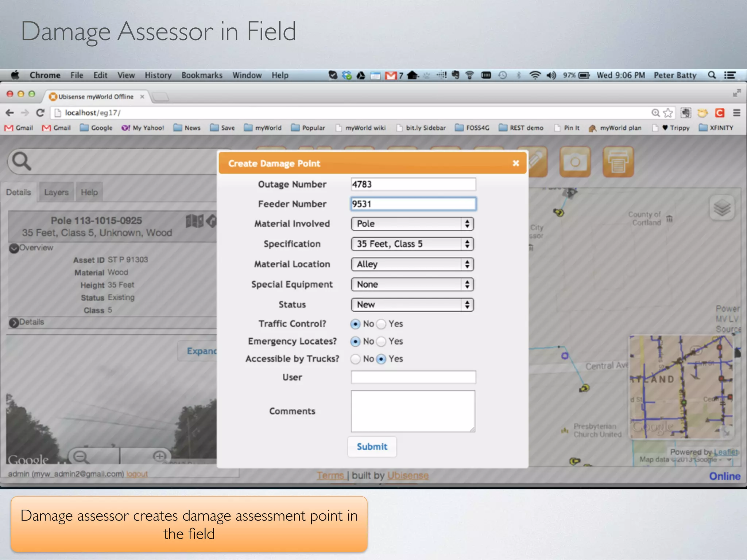This screenshot has width=747, height=560.
Task: Bookmark this page with the star icon
Action: point(668,113)
